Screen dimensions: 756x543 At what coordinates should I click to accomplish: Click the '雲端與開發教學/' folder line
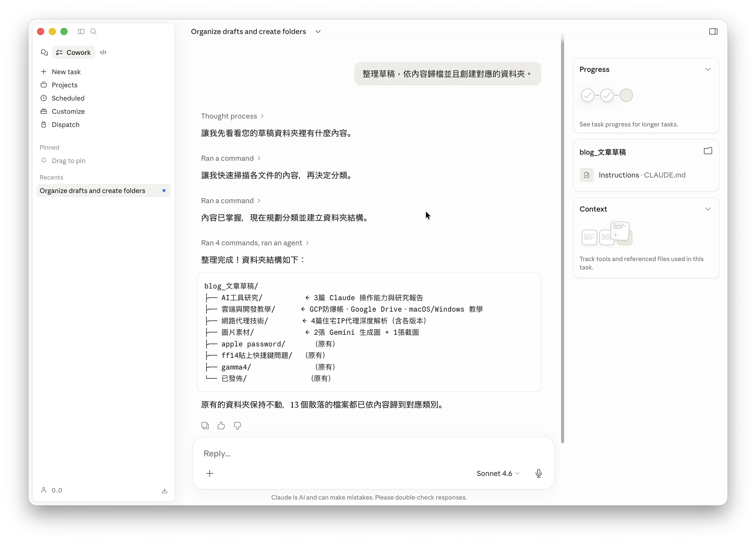pyautogui.click(x=344, y=309)
